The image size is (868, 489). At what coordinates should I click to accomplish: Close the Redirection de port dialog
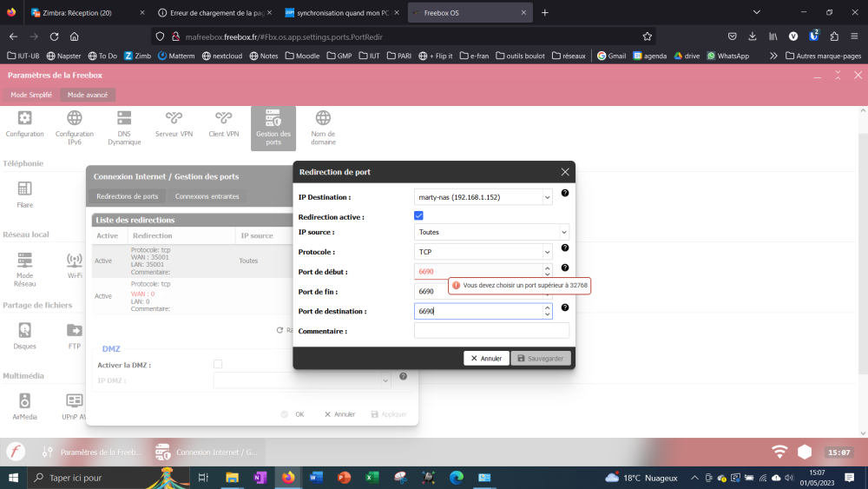point(565,172)
